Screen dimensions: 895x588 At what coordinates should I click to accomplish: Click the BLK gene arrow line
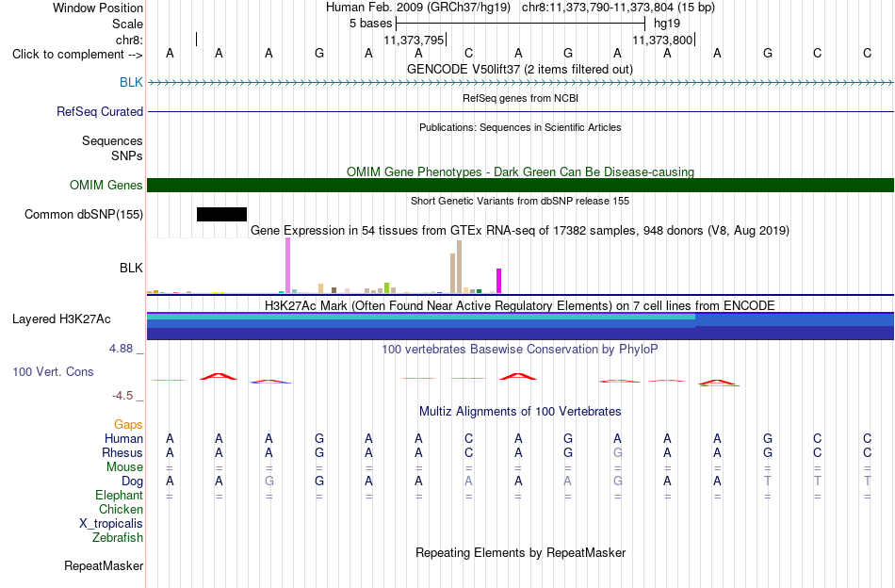click(520, 82)
